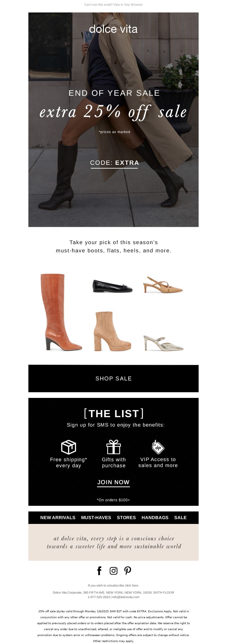Click the Join Now link
227x644 pixels.
(x=113, y=482)
